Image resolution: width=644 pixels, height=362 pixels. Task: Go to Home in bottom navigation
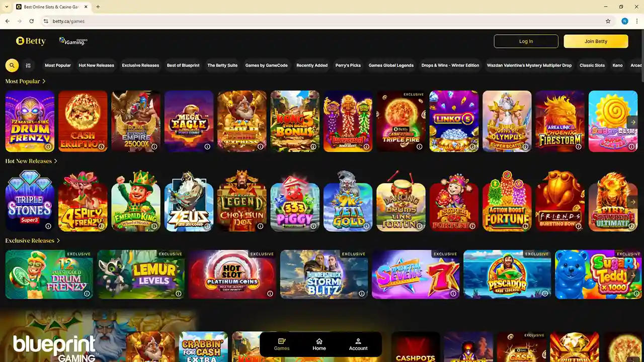click(319, 344)
